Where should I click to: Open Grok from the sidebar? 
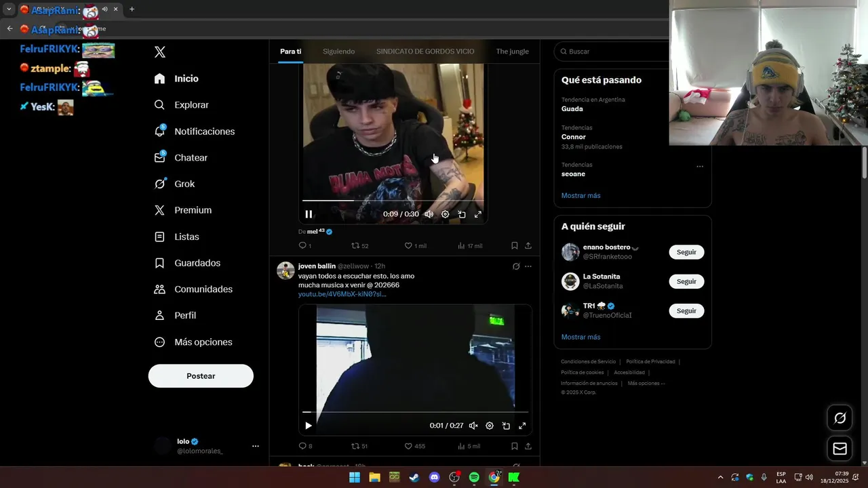174,184
